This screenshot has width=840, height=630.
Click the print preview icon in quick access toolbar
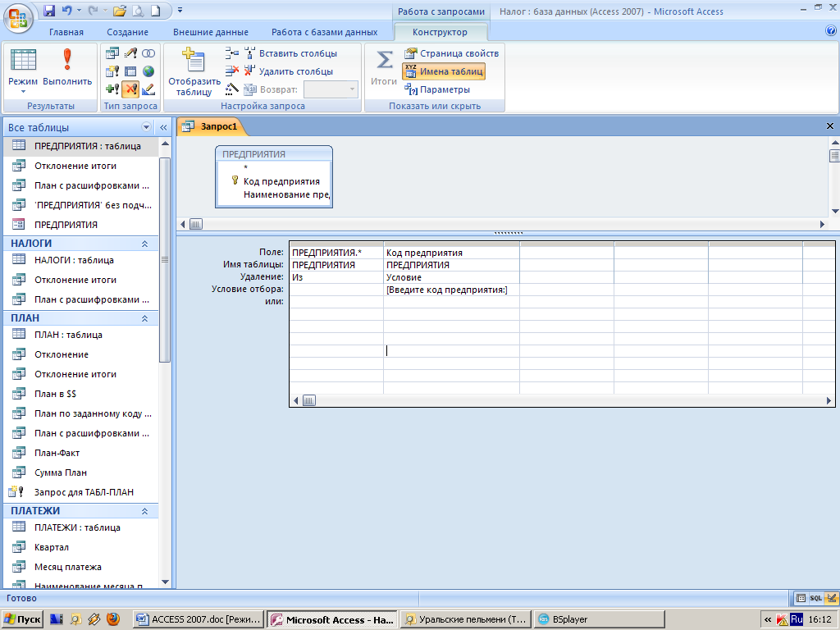point(138,11)
